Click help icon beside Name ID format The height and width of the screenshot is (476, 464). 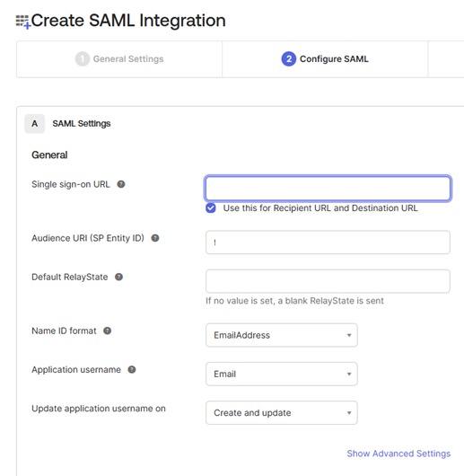108,331
